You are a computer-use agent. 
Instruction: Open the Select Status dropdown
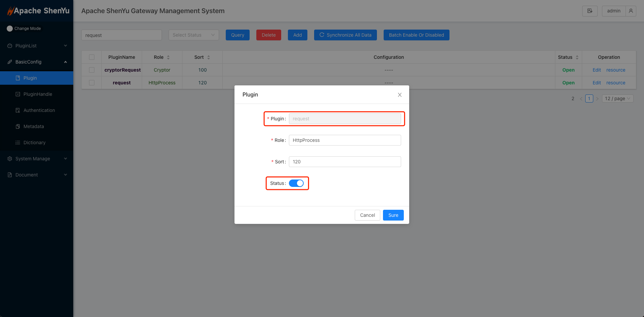194,35
